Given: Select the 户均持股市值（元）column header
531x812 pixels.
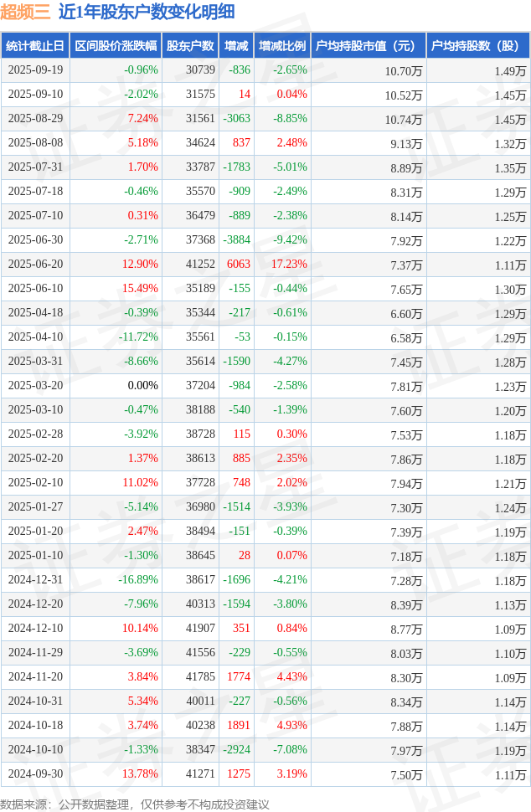Looking at the screenshot, I should (369, 46).
